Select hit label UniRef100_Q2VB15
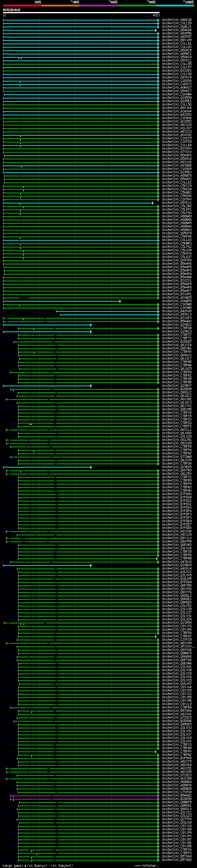This screenshot has height=868, width=197. point(176,467)
